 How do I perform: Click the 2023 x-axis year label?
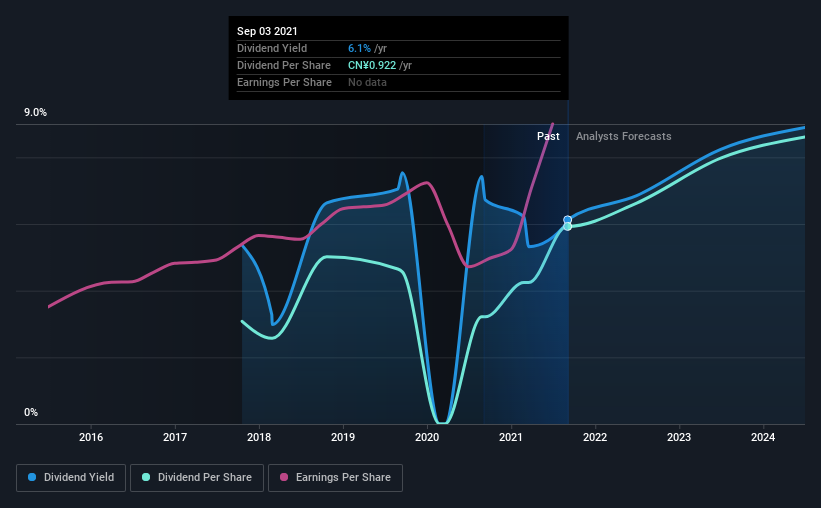pyautogui.click(x=679, y=437)
